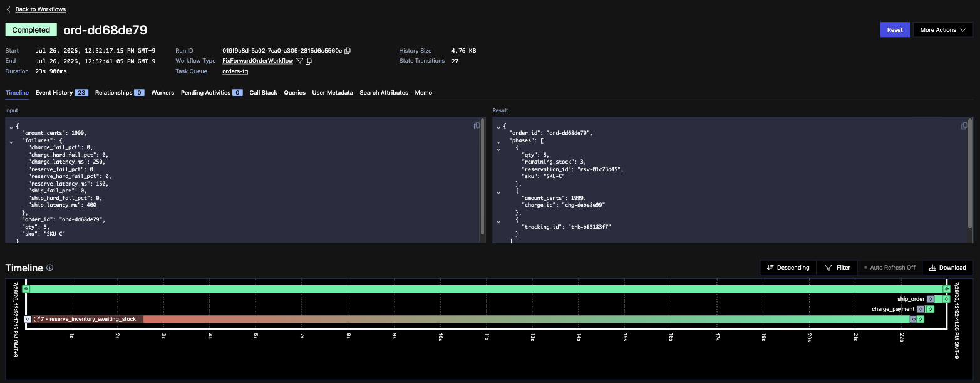Screen dimensions: 980x383
Task: Click the 23s 900ms duration value
Action: click(x=51, y=71)
